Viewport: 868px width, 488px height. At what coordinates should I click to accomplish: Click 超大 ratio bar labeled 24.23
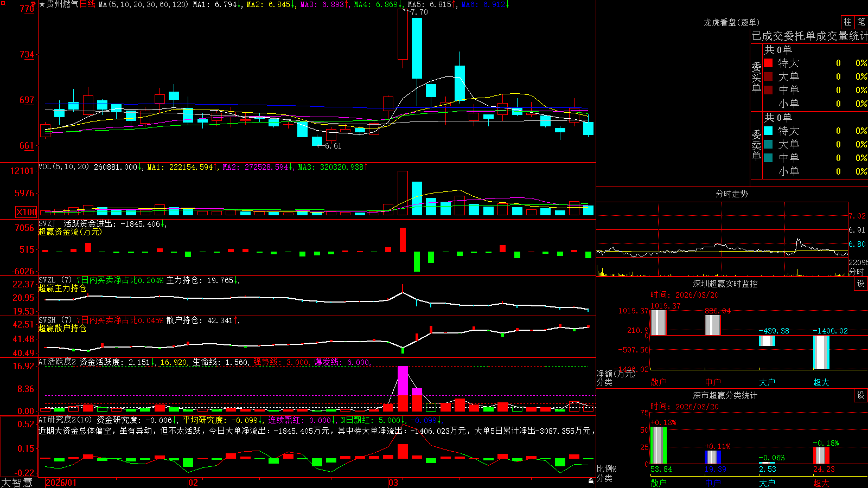pos(821,455)
